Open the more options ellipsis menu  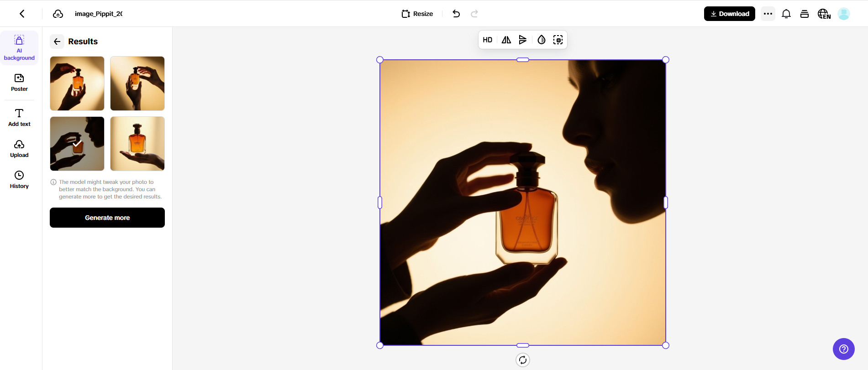pos(768,14)
